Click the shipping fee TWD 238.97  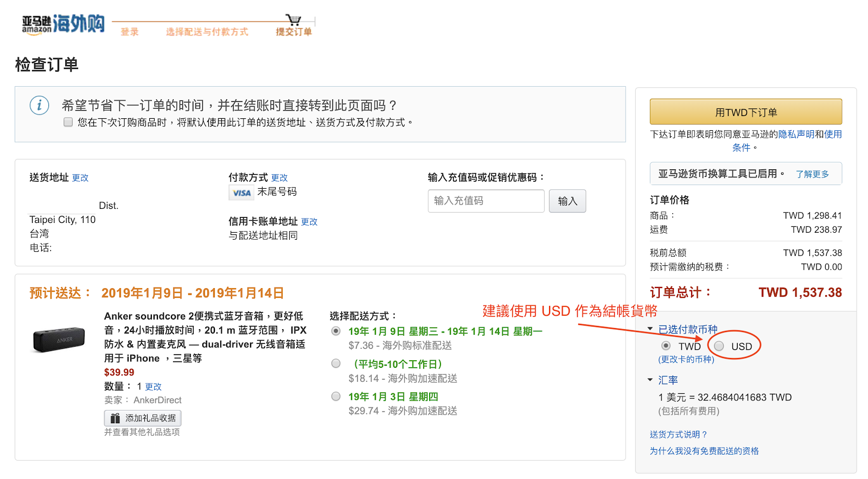816,230
